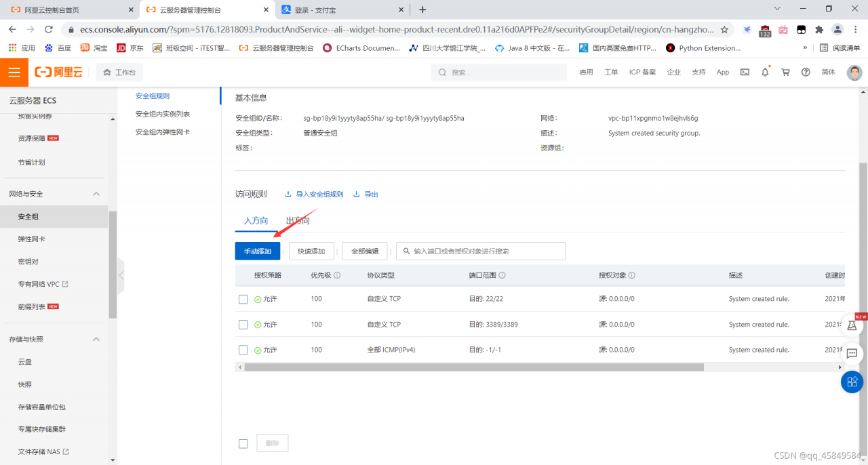Collapse the left sidebar with the handle
The width and height of the screenshot is (868, 465).
pos(121,275)
